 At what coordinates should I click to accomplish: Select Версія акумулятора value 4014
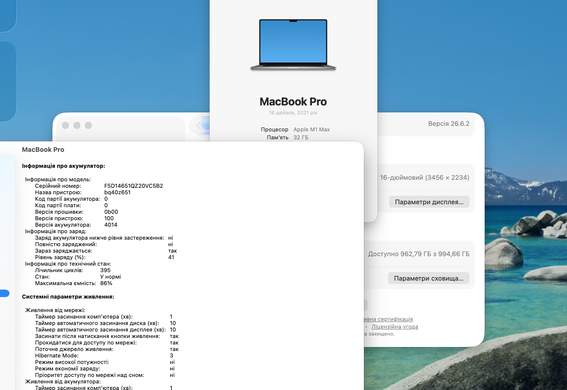pos(111,225)
